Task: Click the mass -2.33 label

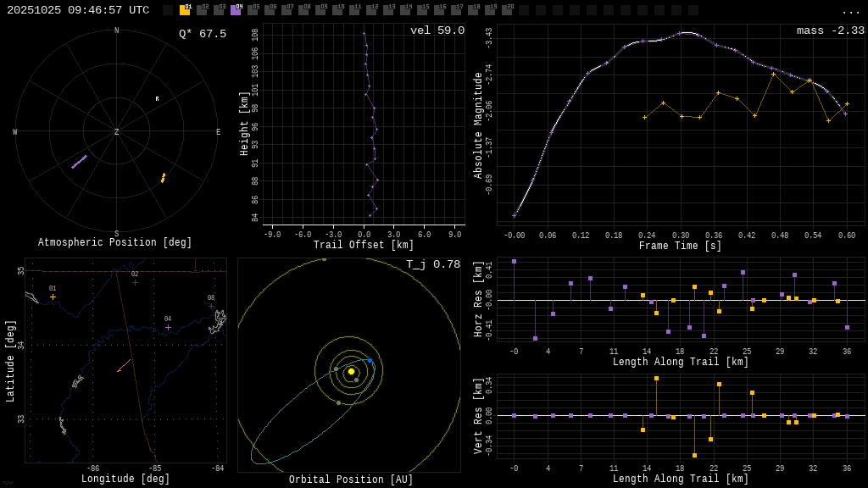Action: [x=830, y=30]
